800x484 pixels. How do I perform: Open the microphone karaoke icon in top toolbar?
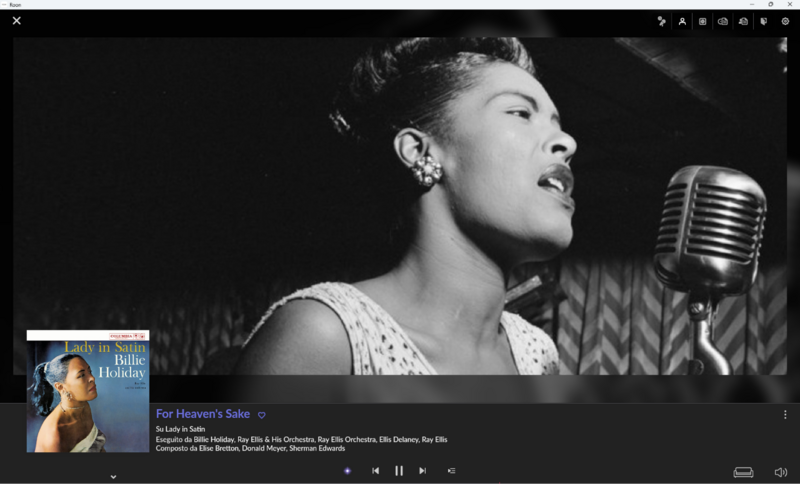pyautogui.click(x=662, y=21)
